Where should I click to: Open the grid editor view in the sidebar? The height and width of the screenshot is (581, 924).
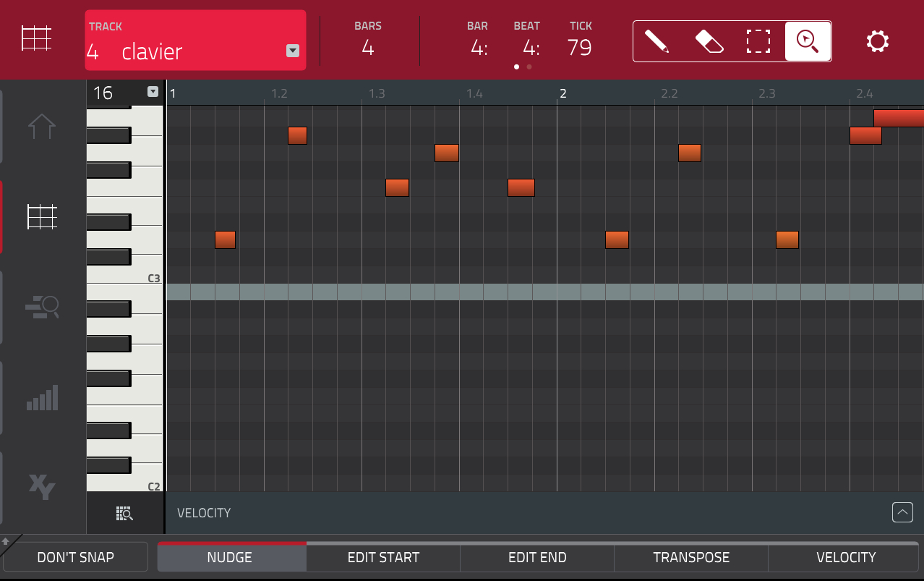[x=41, y=217]
